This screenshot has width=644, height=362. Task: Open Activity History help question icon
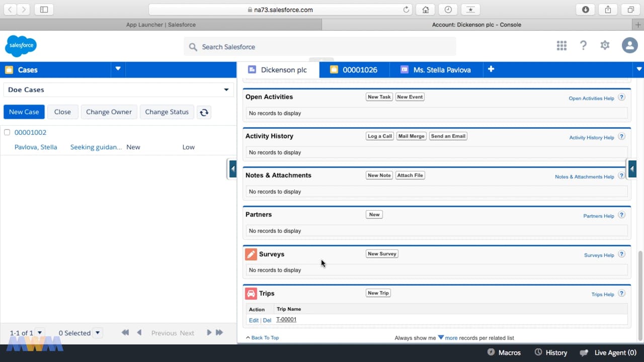[x=621, y=137]
